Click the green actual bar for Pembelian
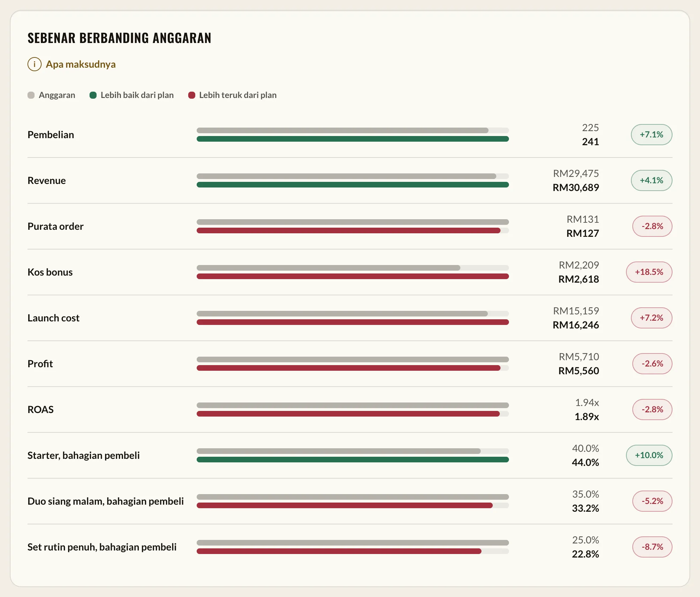 [353, 139]
